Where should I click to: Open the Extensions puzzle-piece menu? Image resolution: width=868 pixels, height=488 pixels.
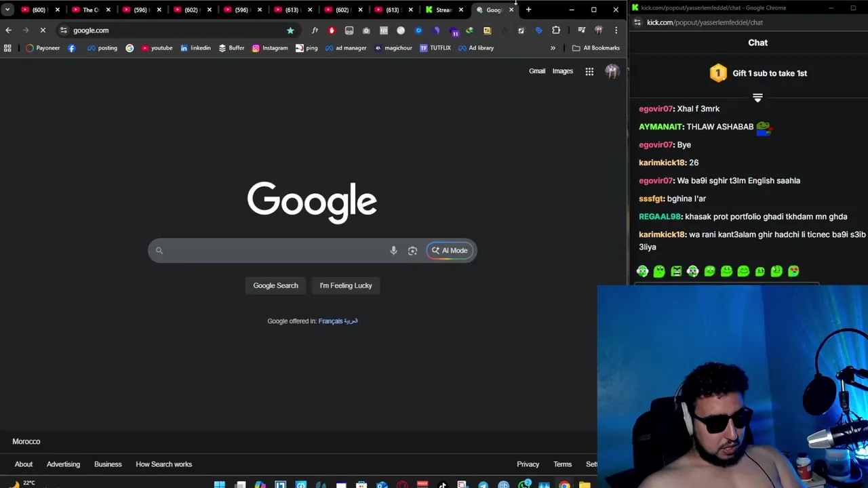pyautogui.click(x=556, y=30)
